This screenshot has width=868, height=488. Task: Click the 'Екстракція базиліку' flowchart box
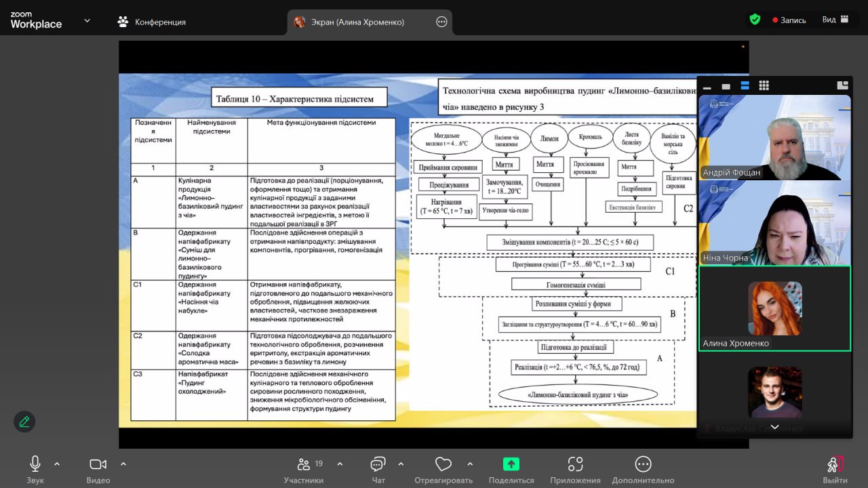pos(633,207)
